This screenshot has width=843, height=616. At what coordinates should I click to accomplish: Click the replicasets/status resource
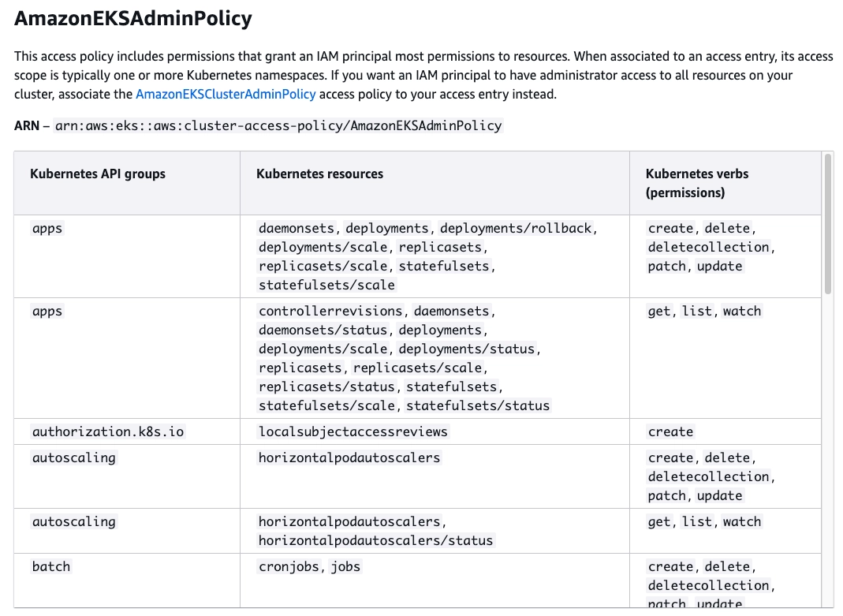coord(326,387)
